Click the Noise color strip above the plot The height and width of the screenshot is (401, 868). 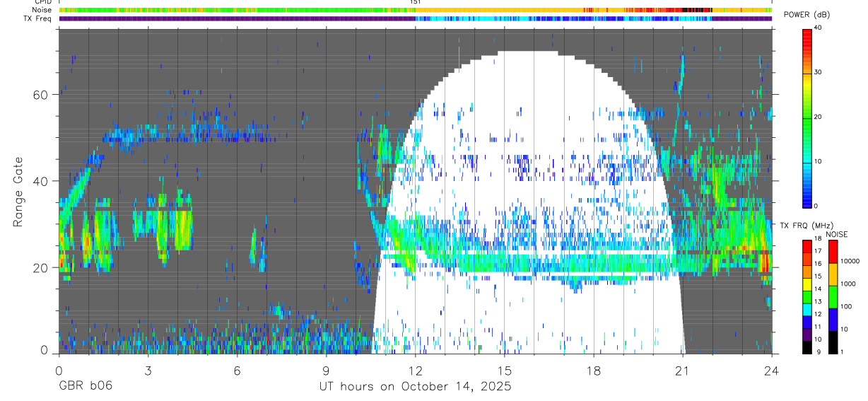point(415,10)
